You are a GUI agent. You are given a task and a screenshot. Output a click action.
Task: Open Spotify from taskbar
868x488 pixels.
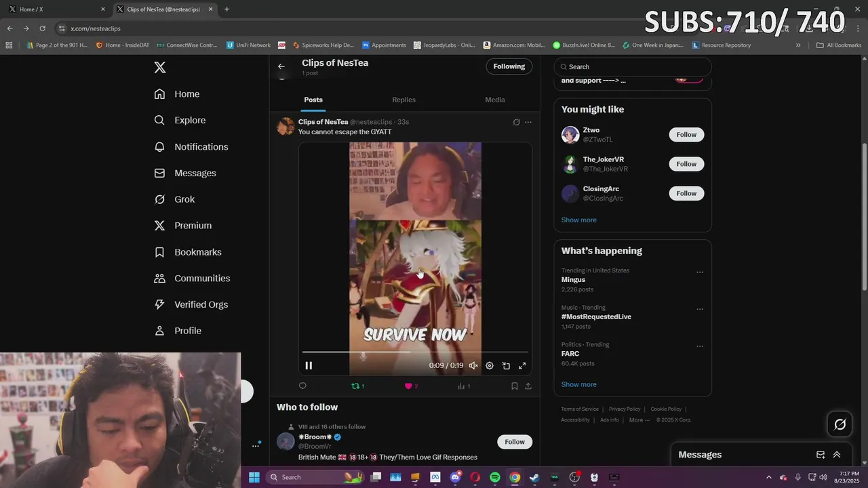point(495,477)
